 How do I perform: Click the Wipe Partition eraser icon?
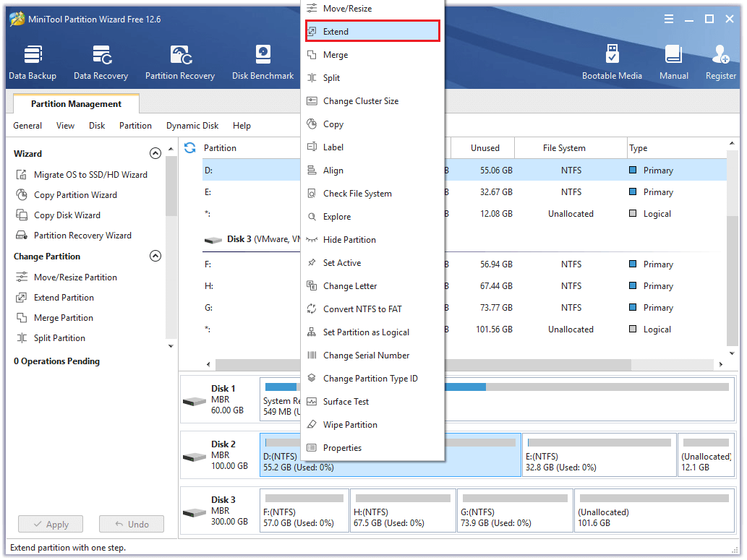[312, 424]
